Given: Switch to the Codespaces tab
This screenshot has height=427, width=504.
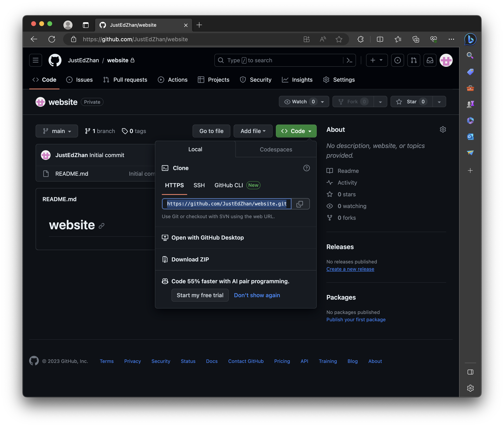Looking at the screenshot, I should tap(276, 149).
